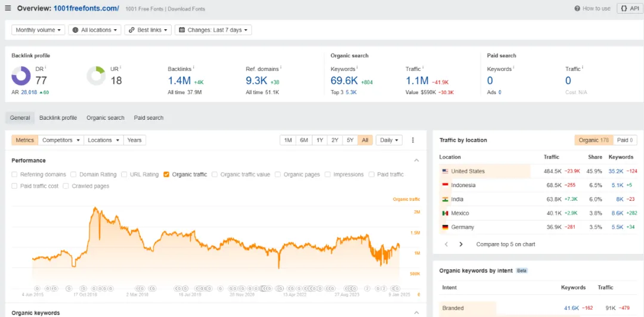The width and height of the screenshot is (644, 317).
Task: Open the Best links dropdown
Action: [148, 30]
